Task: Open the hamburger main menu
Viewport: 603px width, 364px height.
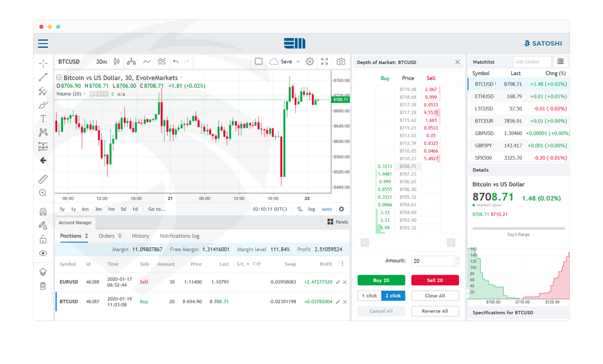Action: point(43,43)
